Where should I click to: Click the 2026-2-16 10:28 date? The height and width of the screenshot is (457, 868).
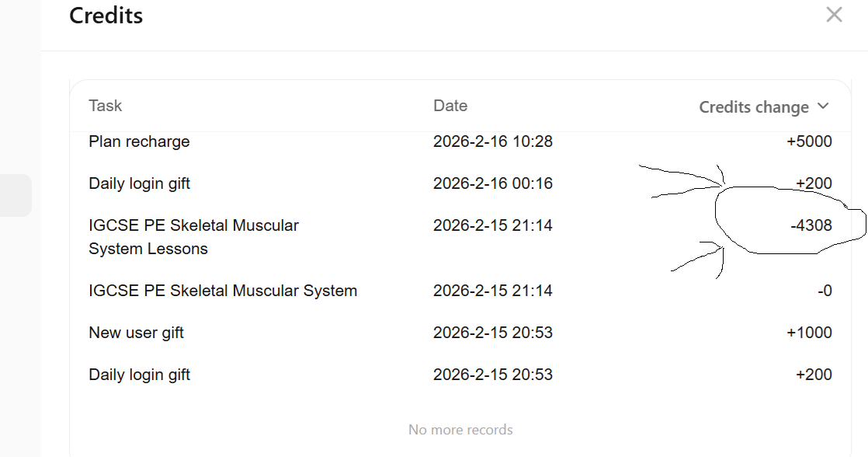pos(492,141)
